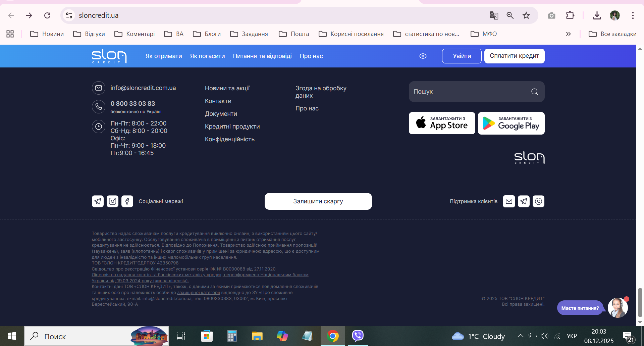Open the Завдання bookmark folder
The height and width of the screenshot is (346, 644).
coord(249,34)
